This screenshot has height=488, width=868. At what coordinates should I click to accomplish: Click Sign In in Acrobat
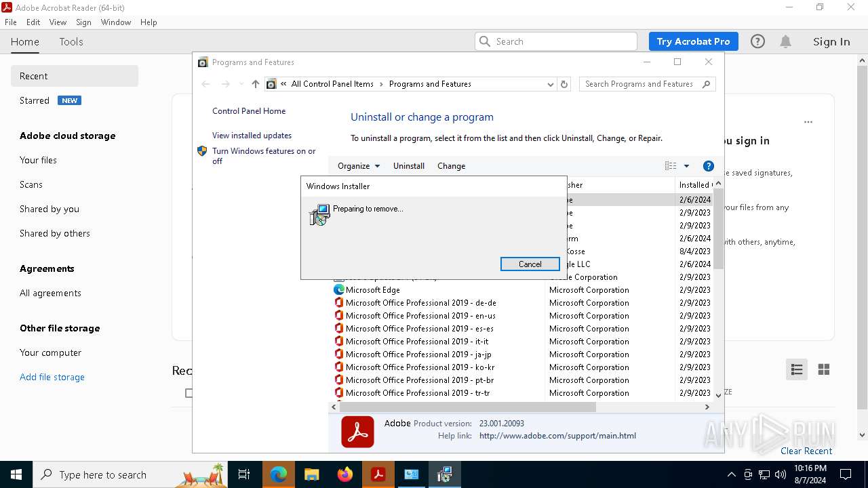[831, 41]
